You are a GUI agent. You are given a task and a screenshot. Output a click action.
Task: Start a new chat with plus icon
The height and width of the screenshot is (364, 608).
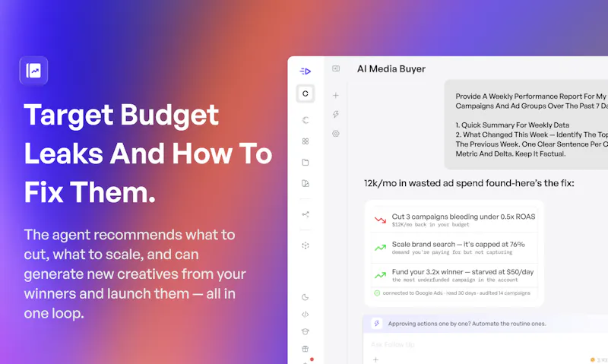point(336,95)
